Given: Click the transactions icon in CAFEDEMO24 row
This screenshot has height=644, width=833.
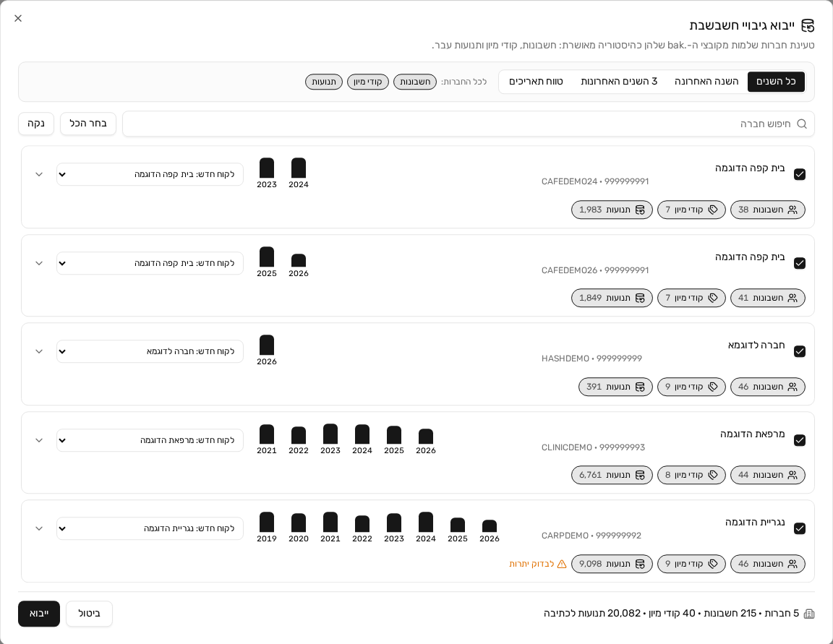Looking at the screenshot, I should coord(640,210).
